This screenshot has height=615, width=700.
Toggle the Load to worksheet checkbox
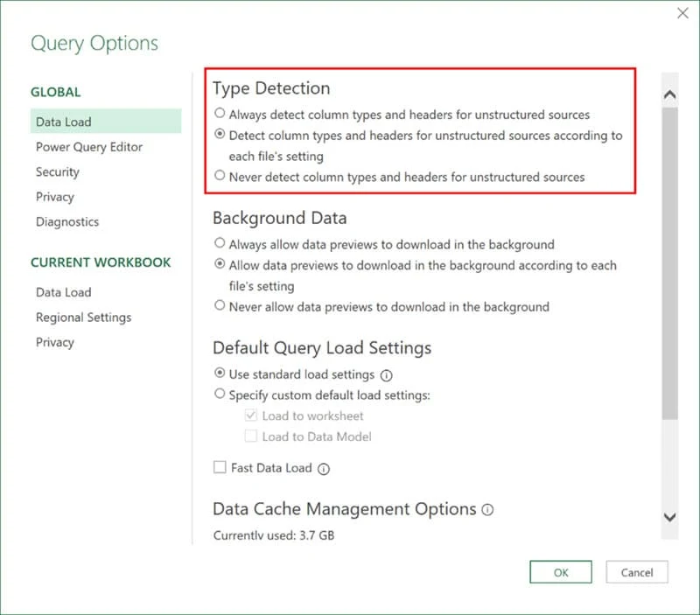(251, 416)
